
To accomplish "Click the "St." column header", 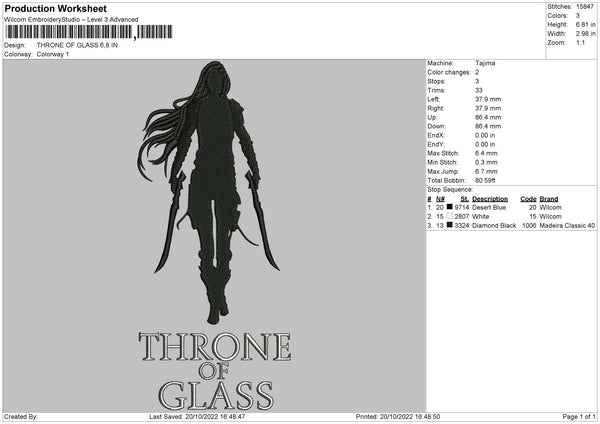I will coord(465,199).
